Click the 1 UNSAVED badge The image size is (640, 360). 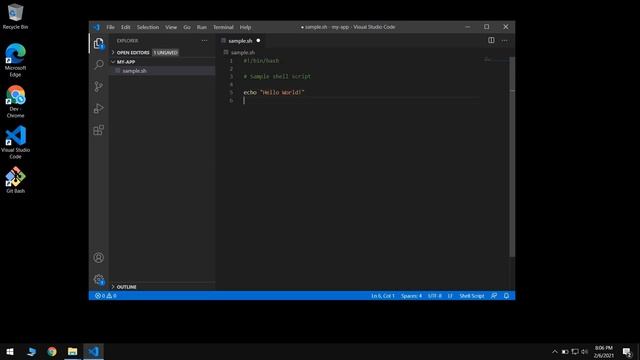coord(165,53)
